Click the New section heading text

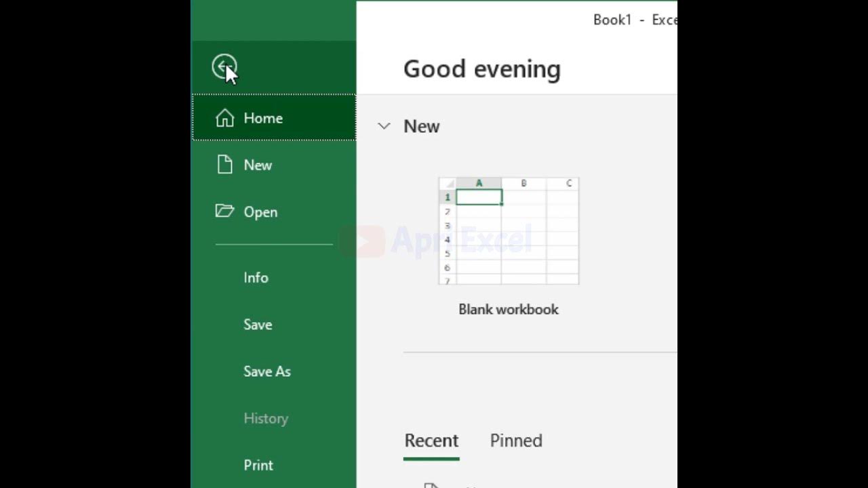coord(422,126)
